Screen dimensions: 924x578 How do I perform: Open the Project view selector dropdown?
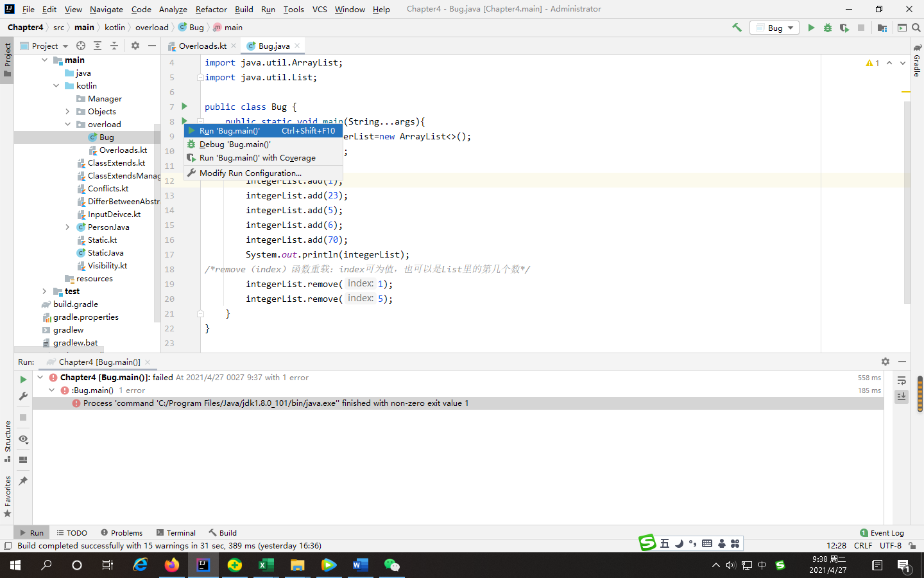click(x=44, y=46)
